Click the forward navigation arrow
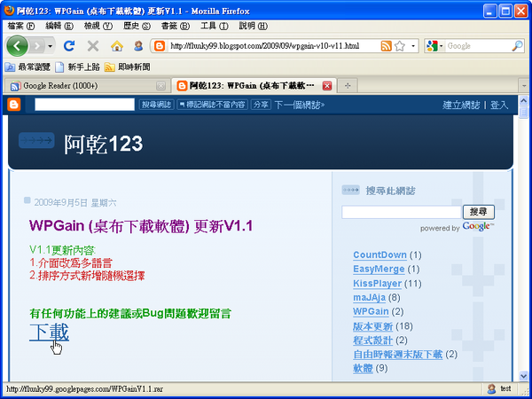The height and width of the screenshot is (399, 532). pyautogui.click(x=37, y=46)
